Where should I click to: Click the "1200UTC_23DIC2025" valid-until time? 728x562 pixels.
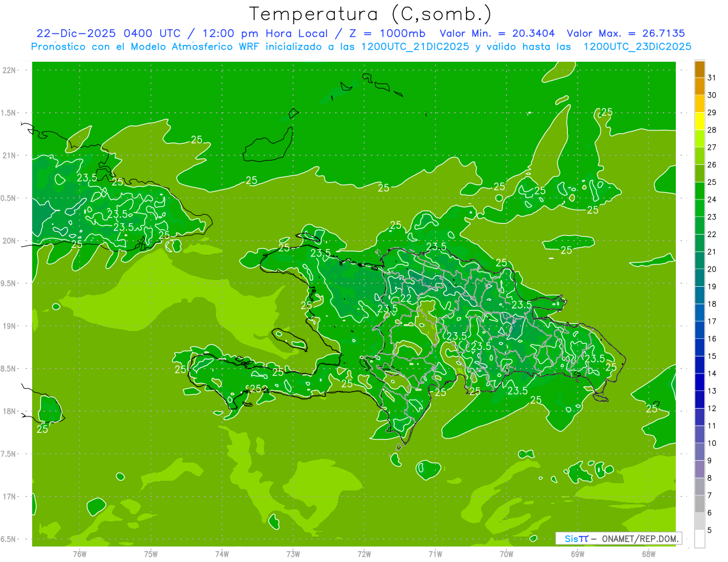[638, 47]
